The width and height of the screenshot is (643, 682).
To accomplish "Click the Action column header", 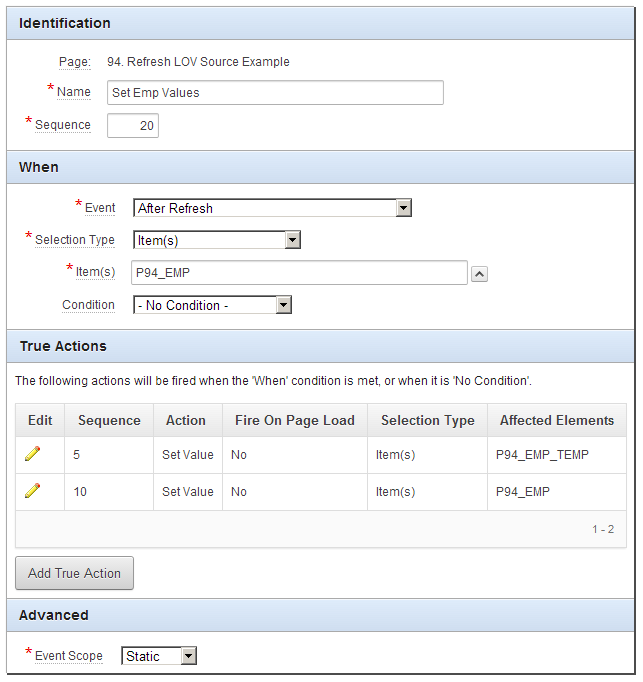I will (186, 420).
